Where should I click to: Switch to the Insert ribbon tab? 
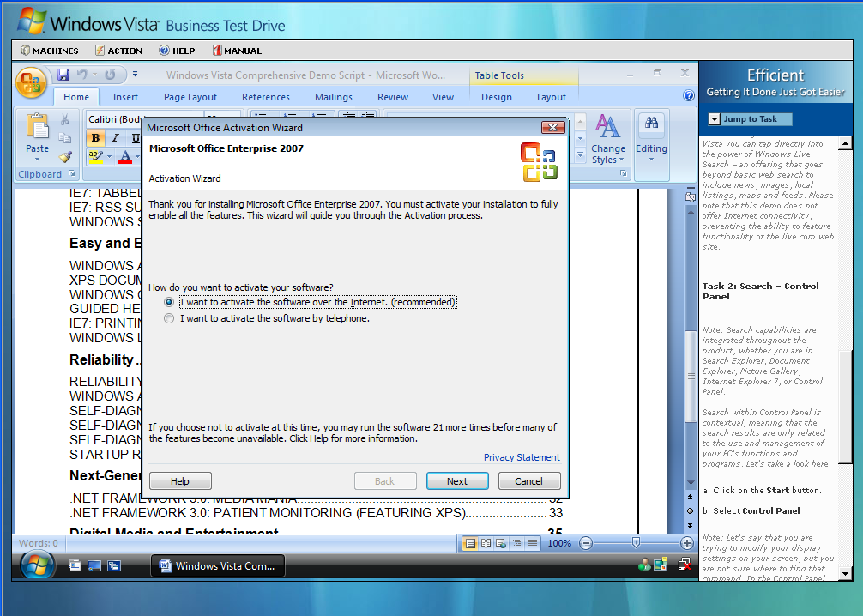pos(125,97)
